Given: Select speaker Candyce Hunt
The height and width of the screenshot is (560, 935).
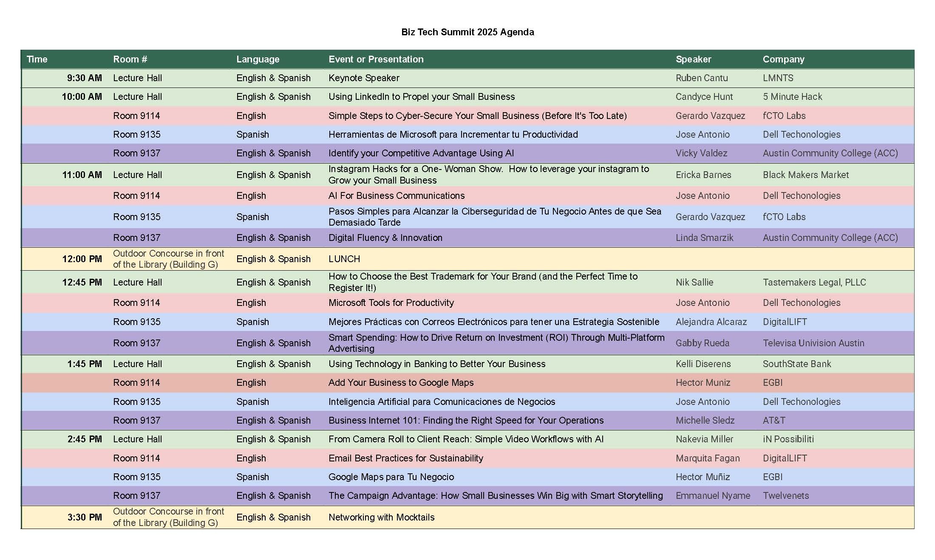Looking at the screenshot, I should click(x=704, y=97).
